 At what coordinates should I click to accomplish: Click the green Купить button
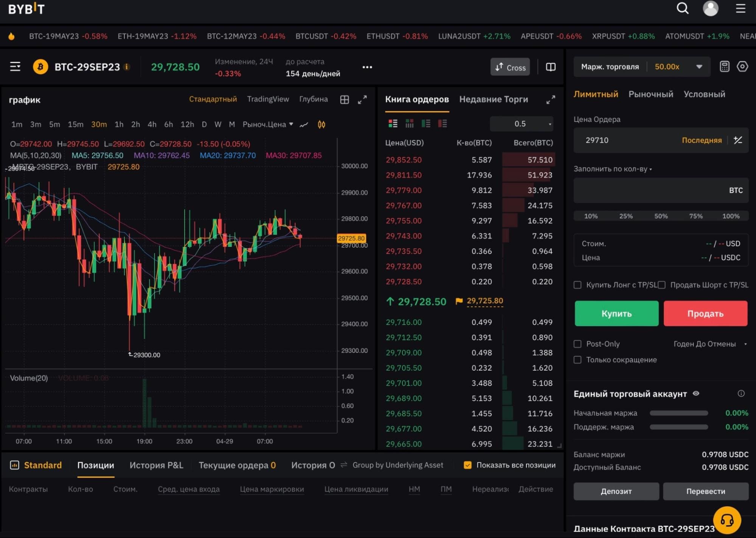(x=616, y=313)
